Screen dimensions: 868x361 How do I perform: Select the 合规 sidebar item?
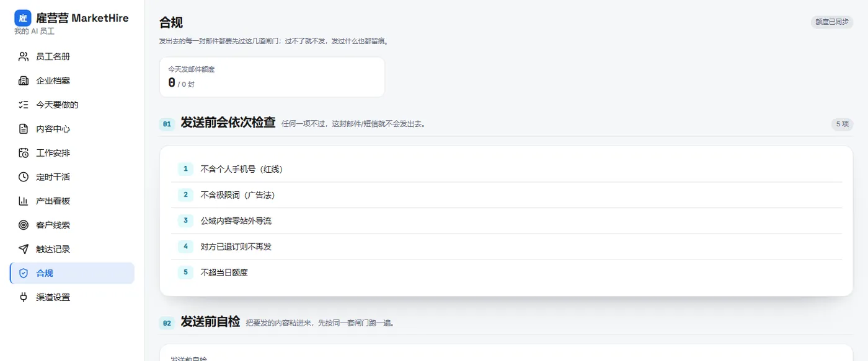coord(72,273)
